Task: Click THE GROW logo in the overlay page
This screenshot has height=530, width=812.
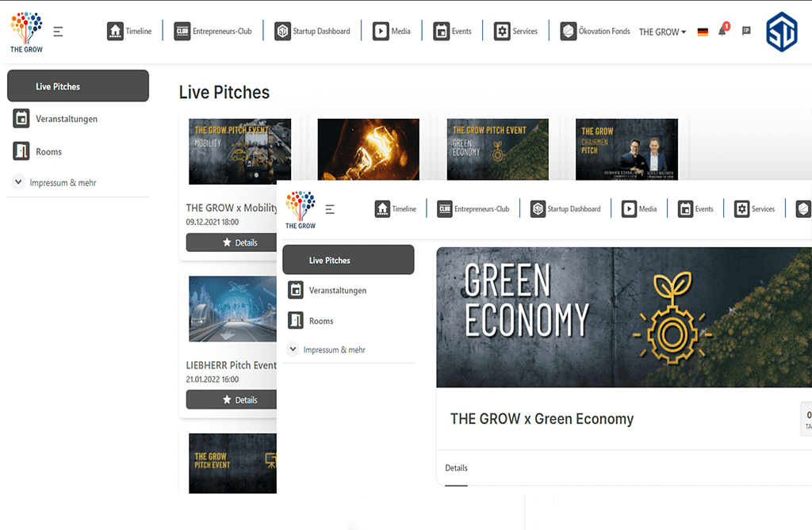Action: coord(301,210)
